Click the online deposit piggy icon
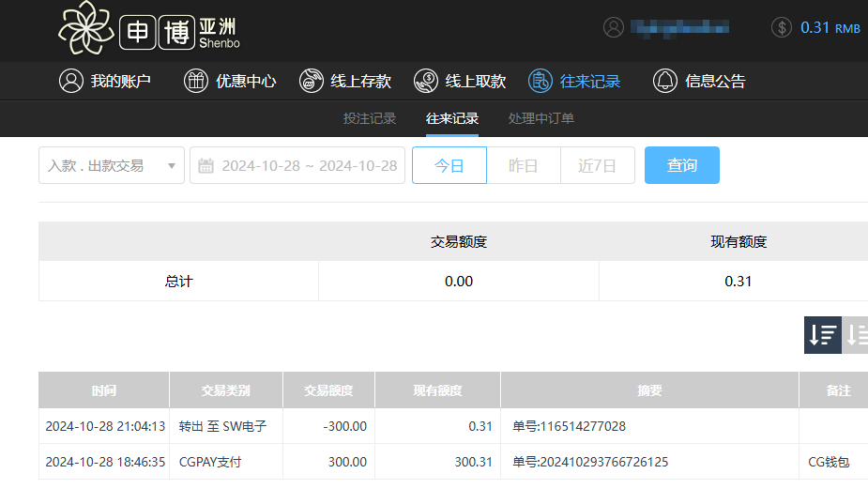868x489 pixels. (x=312, y=81)
